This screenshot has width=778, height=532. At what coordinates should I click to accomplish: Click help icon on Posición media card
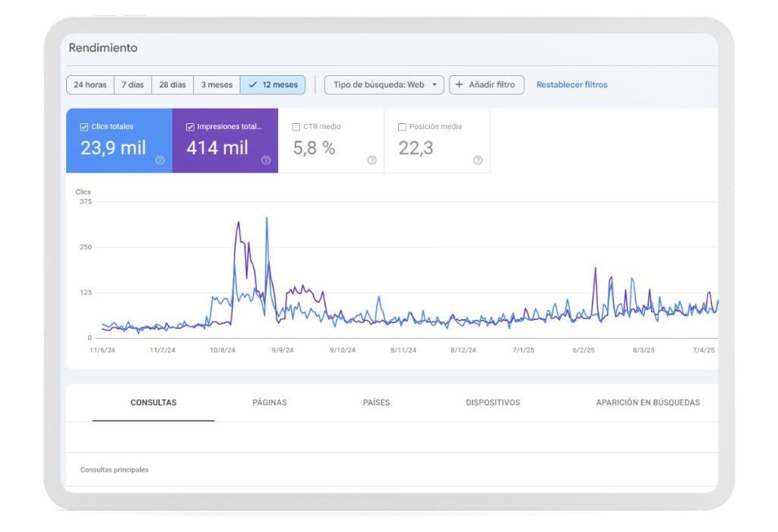click(x=478, y=160)
